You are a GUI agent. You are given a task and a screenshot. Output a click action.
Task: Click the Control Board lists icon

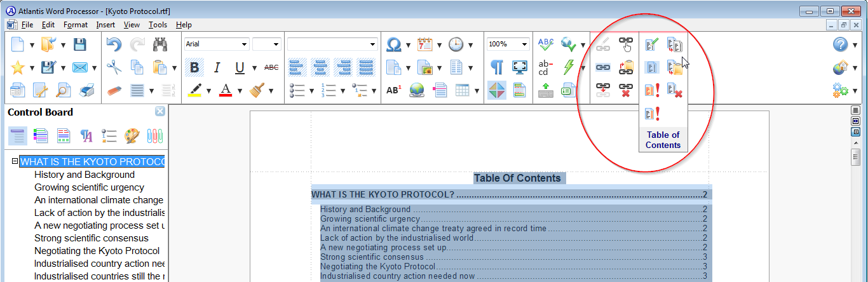point(109,135)
